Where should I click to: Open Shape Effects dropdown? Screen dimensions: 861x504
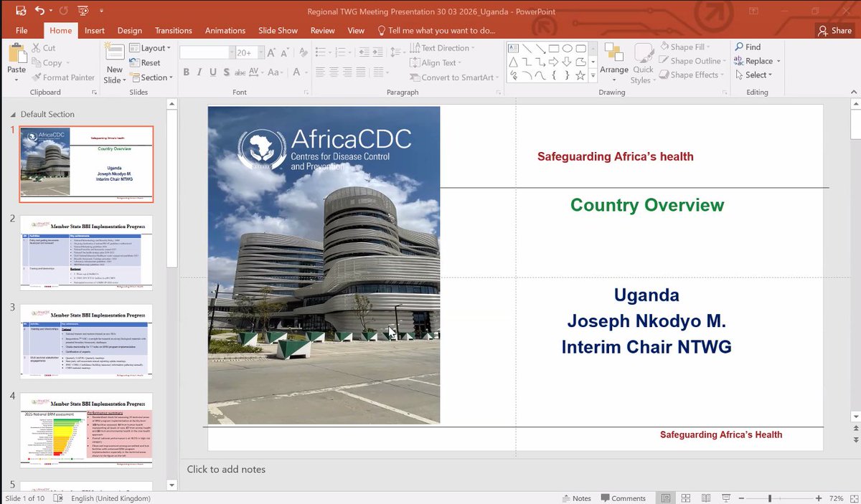tap(690, 75)
